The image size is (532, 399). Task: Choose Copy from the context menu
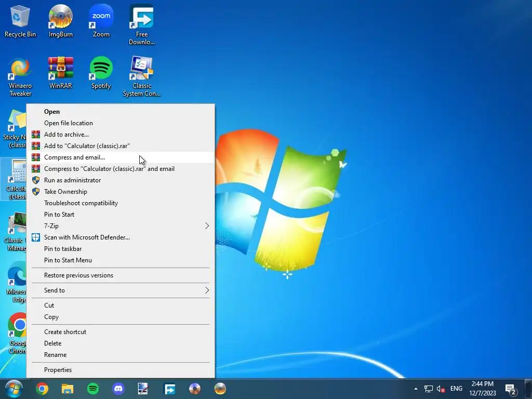pyautogui.click(x=121, y=317)
